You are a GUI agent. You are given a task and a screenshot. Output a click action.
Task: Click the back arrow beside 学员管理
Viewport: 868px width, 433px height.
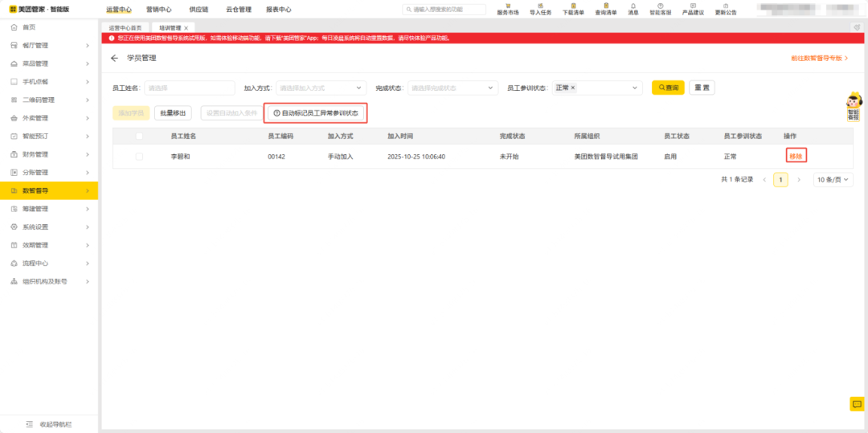click(114, 59)
